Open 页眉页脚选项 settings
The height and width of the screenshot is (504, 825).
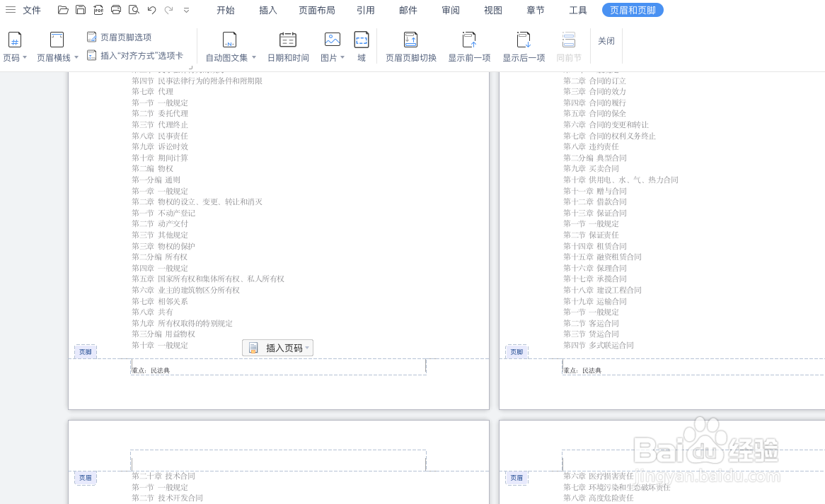tap(120, 37)
